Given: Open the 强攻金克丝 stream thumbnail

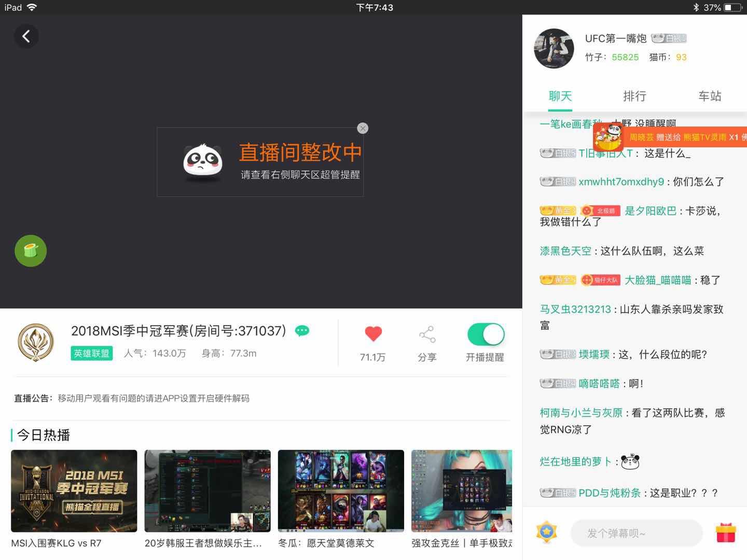Looking at the screenshot, I should click(x=462, y=491).
